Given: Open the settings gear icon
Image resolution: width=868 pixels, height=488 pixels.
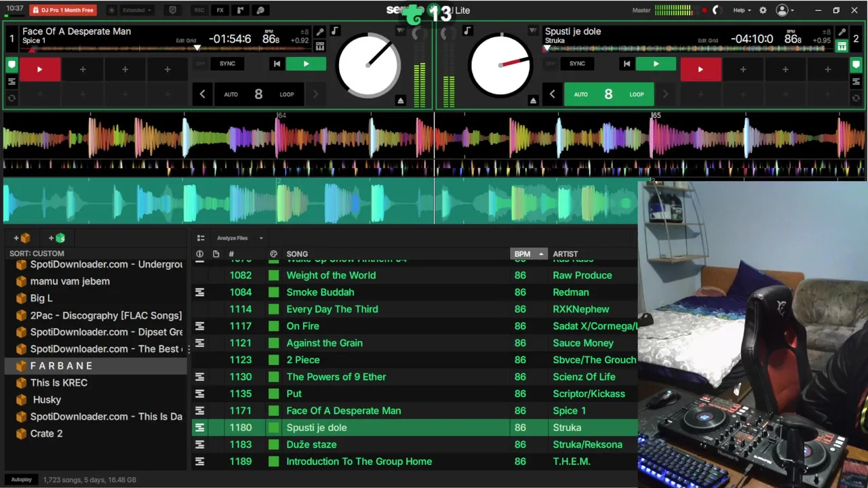Looking at the screenshot, I should 763,10.
